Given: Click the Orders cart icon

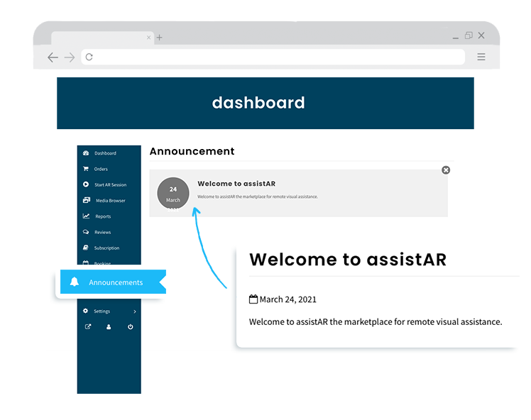Looking at the screenshot, I should pyautogui.click(x=86, y=169).
